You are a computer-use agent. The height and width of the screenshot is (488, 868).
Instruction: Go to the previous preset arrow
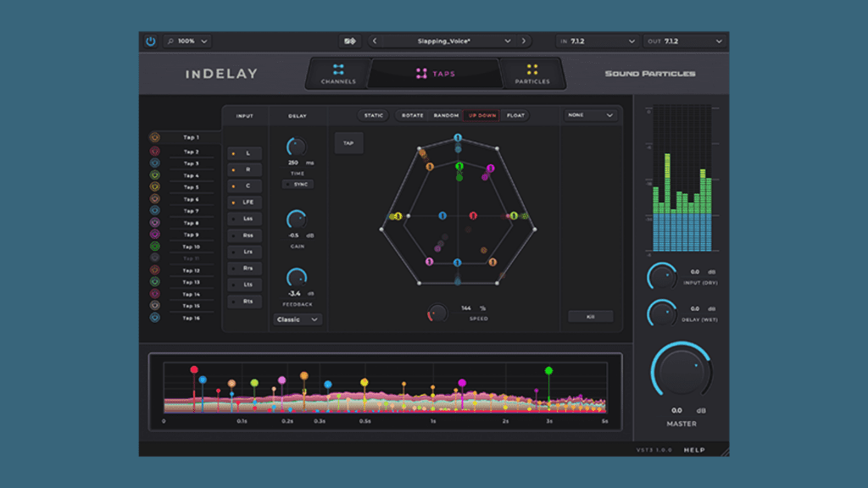pyautogui.click(x=375, y=41)
